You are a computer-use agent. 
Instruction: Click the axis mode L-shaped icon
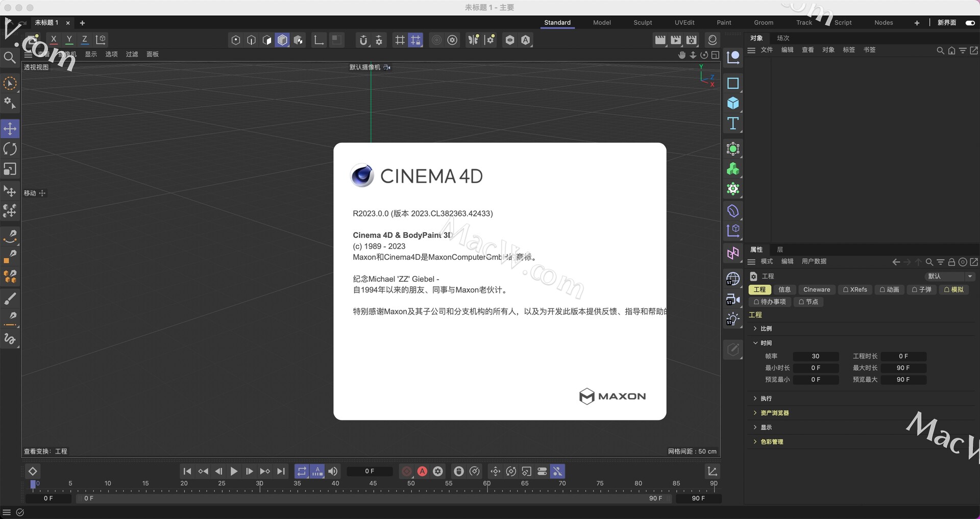[x=319, y=40]
